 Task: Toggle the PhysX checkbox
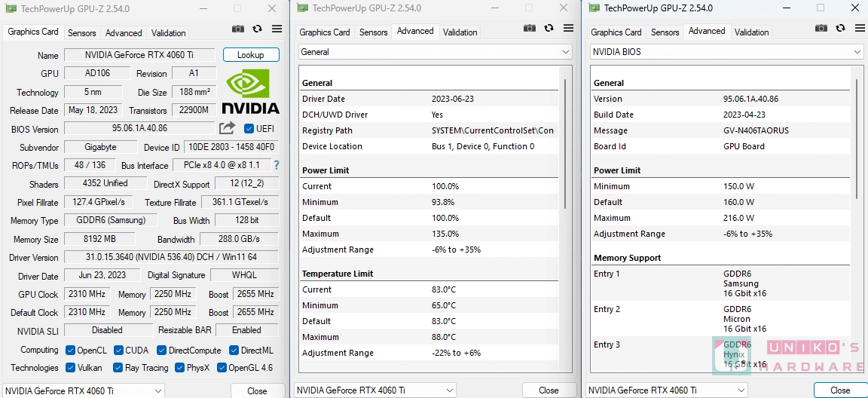(x=179, y=368)
